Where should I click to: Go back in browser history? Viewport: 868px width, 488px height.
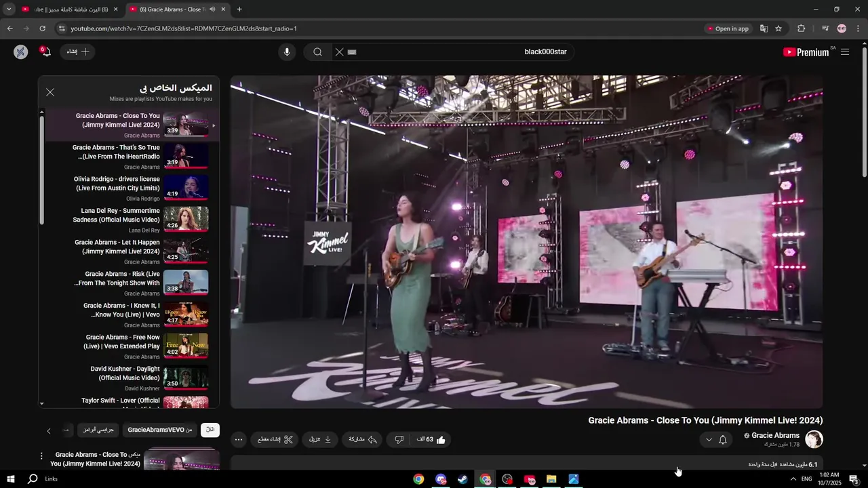[9, 28]
